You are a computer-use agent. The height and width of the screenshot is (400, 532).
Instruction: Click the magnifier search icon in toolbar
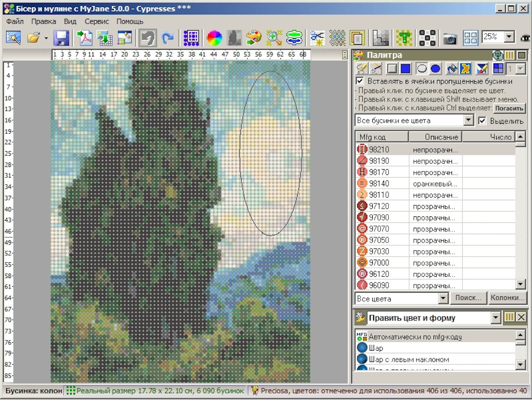(274, 38)
